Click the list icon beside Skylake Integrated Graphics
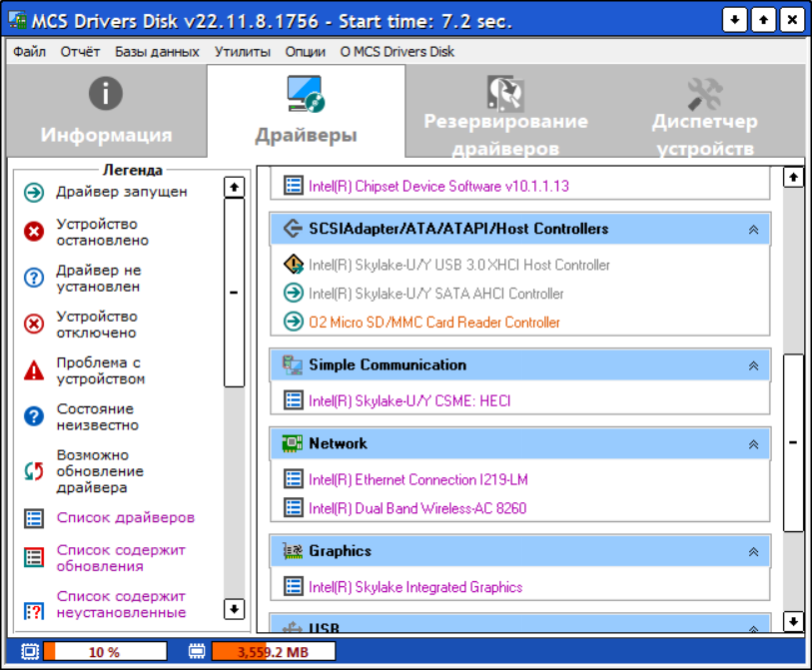Viewport: 812px width, 670px height. (x=293, y=587)
